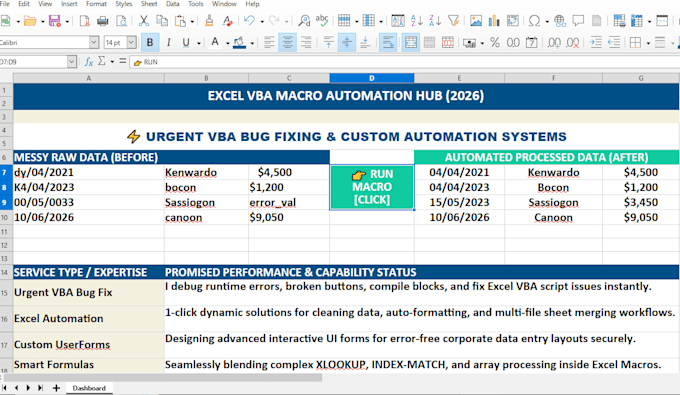Click the Print icon
680x395 pixels.
pyautogui.click(x=103, y=20)
